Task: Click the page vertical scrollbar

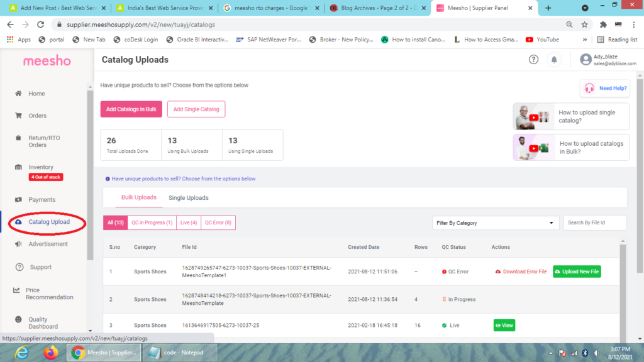Action: (x=640, y=176)
